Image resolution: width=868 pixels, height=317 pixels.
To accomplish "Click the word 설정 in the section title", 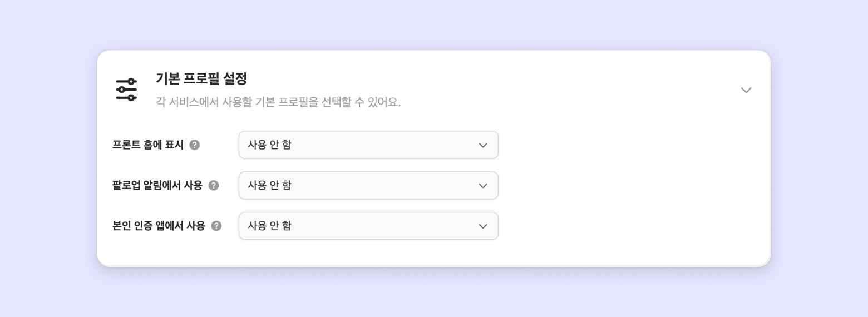I will pos(235,78).
